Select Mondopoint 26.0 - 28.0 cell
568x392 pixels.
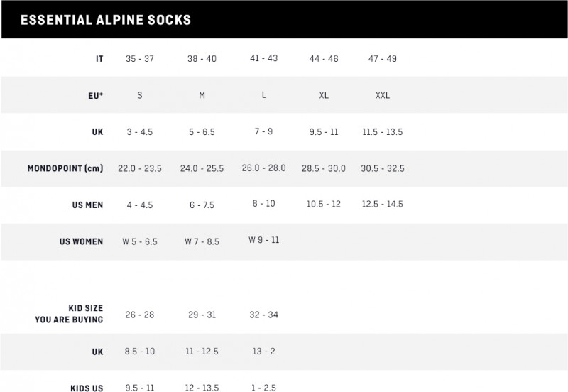[263, 168]
